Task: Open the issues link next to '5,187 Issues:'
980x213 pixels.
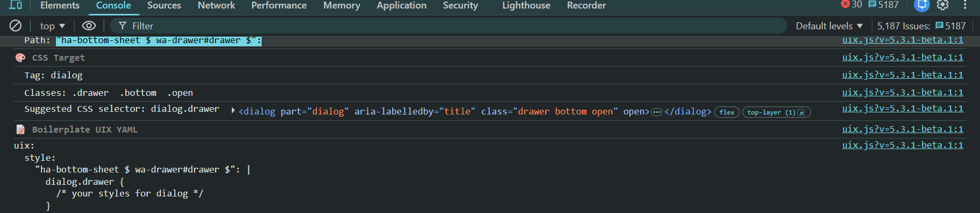Action: pos(950,26)
